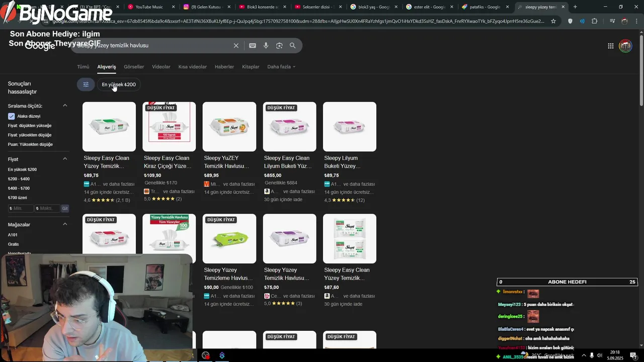This screenshot has height=362, width=644.
Task: Click the Git price apply button
Action: click(64, 208)
